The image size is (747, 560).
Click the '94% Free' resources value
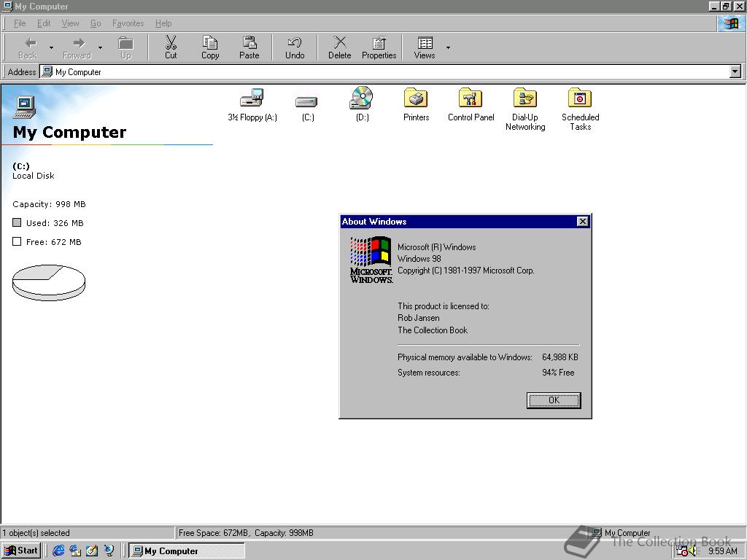click(558, 373)
